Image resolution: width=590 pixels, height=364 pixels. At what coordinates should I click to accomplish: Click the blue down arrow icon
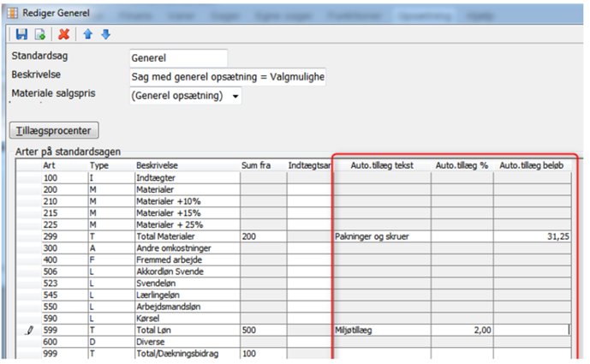105,34
